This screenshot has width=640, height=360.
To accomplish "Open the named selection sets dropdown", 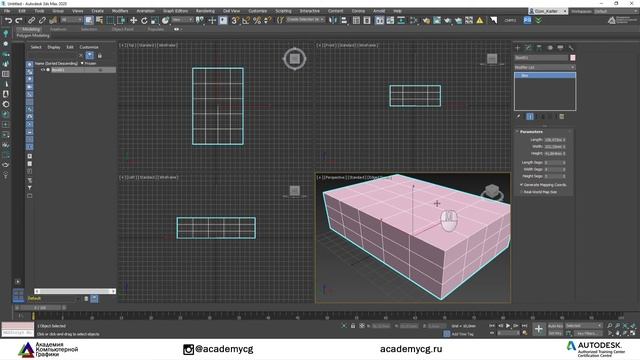I will pyautogui.click(x=305, y=20).
